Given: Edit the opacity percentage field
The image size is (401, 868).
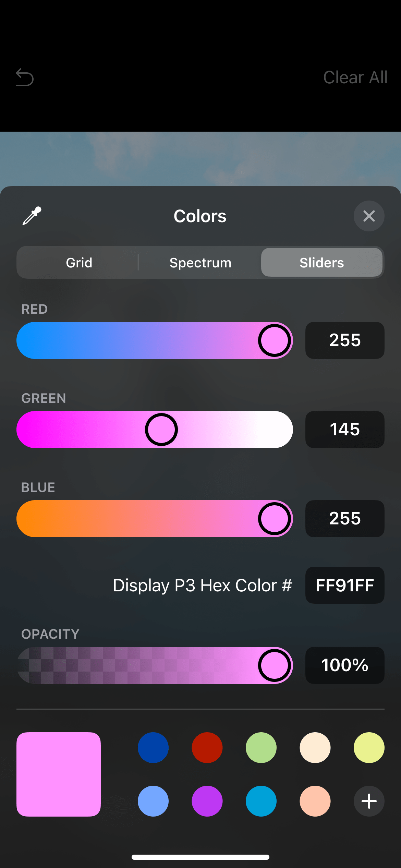Looking at the screenshot, I should pyautogui.click(x=345, y=665).
